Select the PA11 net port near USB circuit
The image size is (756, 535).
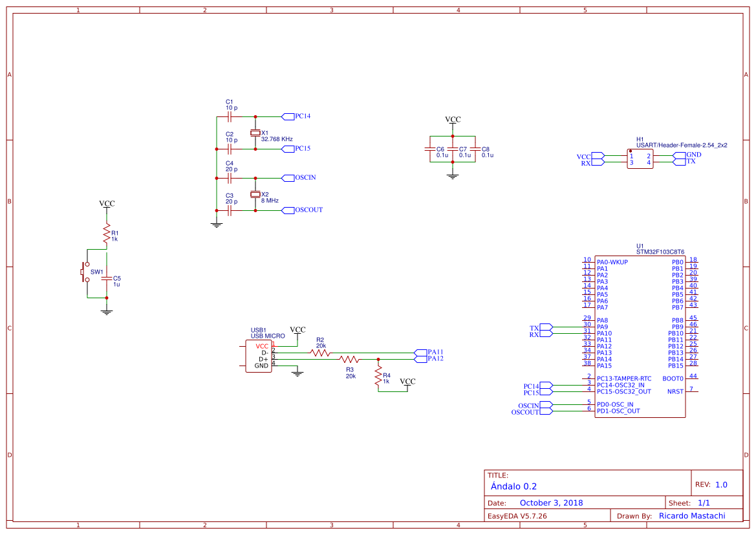coord(422,353)
